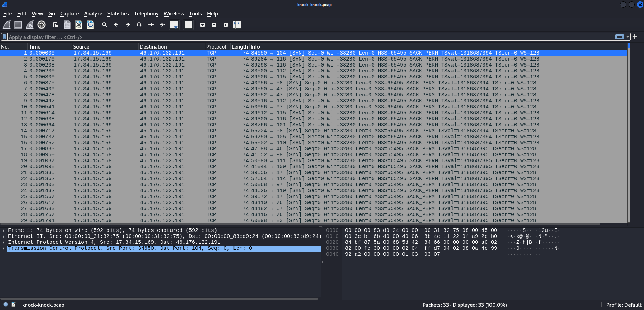This screenshot has height=310, width=644.
Task: Open the Wireless menu
Action: coord(174,14)
